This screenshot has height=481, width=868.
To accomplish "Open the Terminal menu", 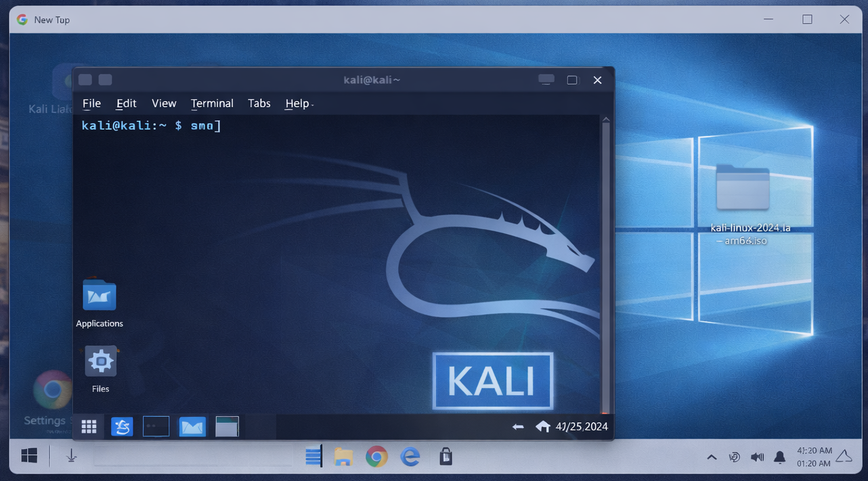I will pos(212,104).
